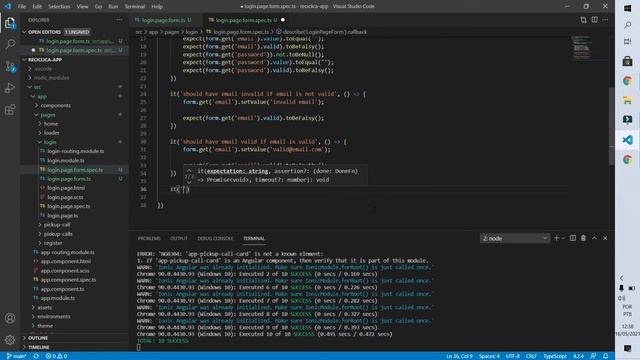Open the launch profile dropdown beside new terminal
The image size is (640, 360).
pyautogui.click(x=563, y=238)
